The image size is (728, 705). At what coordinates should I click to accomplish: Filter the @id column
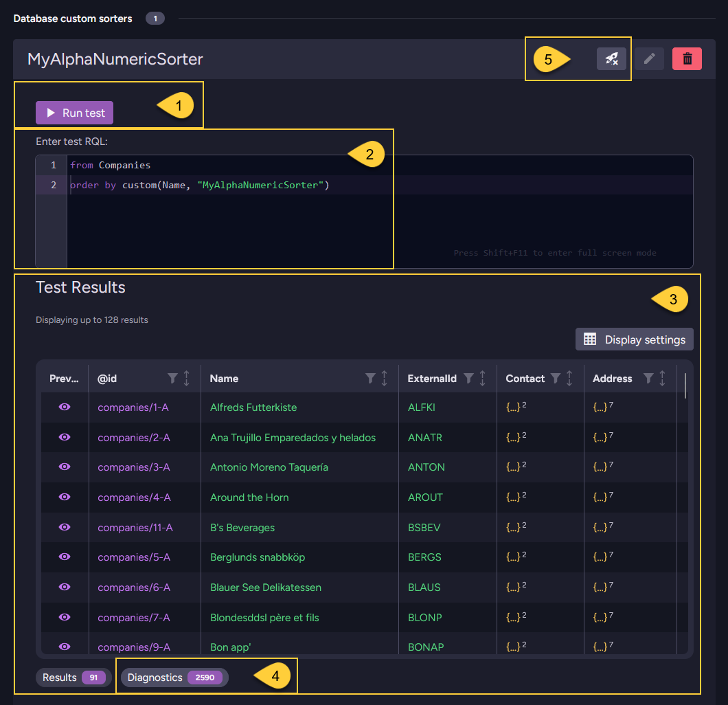click(172, 379)
